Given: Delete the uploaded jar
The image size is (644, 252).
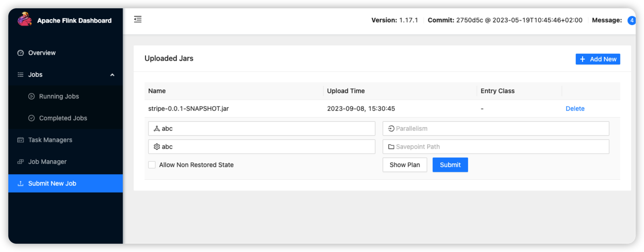Looking at the screenshot, I should point(575,109).
